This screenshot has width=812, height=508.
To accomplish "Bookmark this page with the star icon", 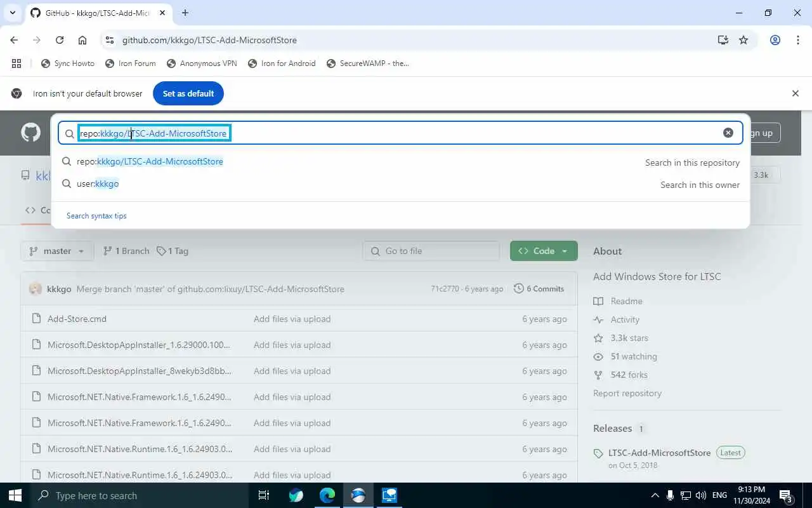I will pos(743,40).
